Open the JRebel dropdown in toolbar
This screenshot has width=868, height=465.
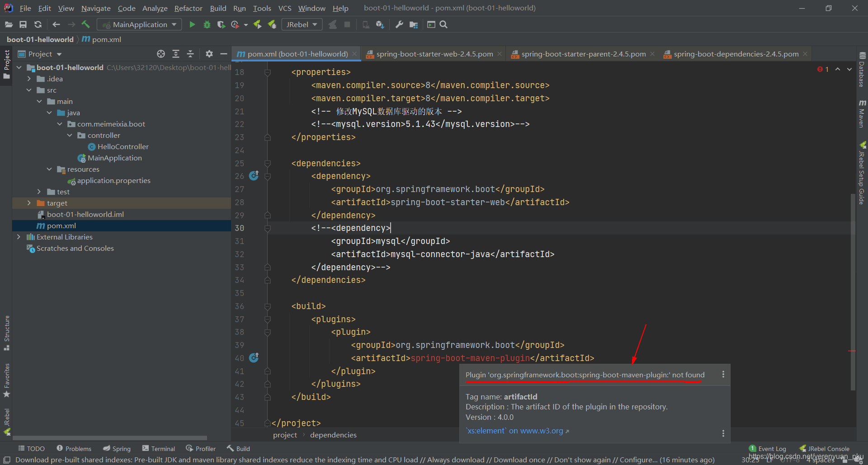pyautogui.click(x=302, y=24)
